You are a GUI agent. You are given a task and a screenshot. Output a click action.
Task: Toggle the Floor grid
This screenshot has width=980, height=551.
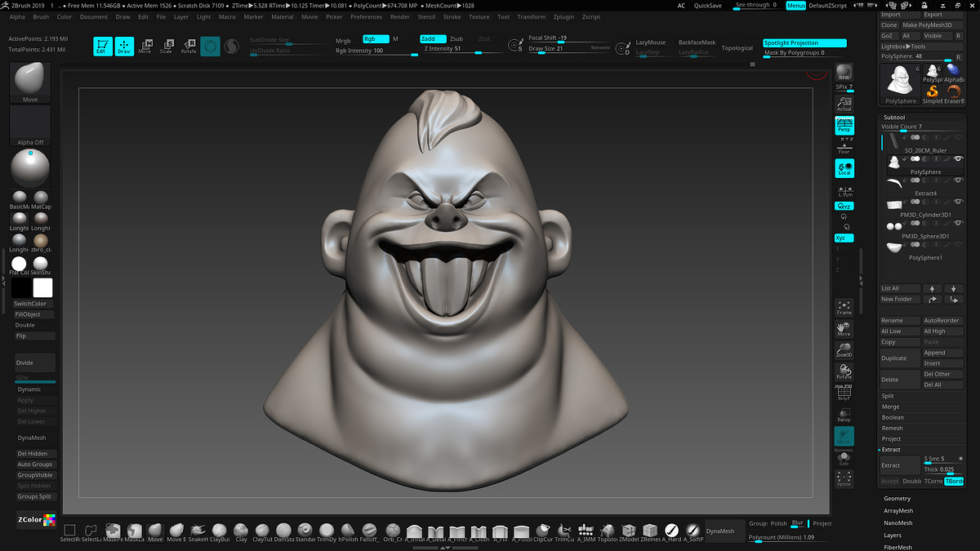click(844, 147)
